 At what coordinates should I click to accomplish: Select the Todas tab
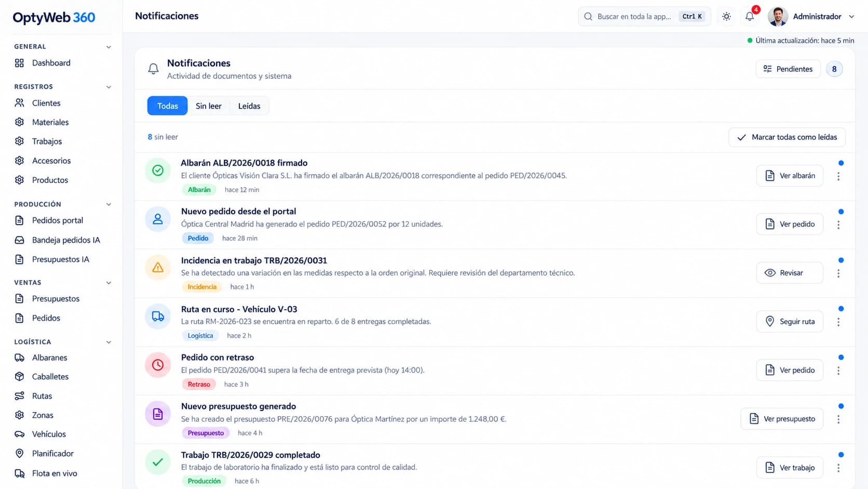click(168, 106)
